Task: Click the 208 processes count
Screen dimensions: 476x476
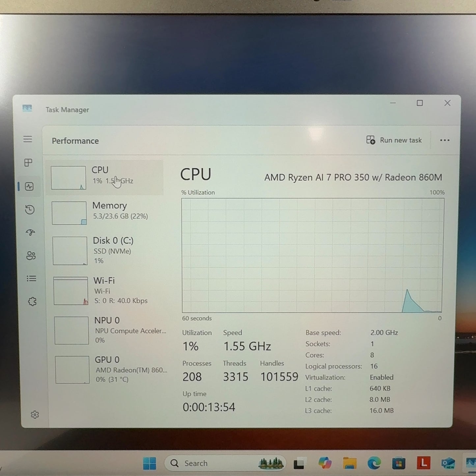Action: (x=192, y=377)
